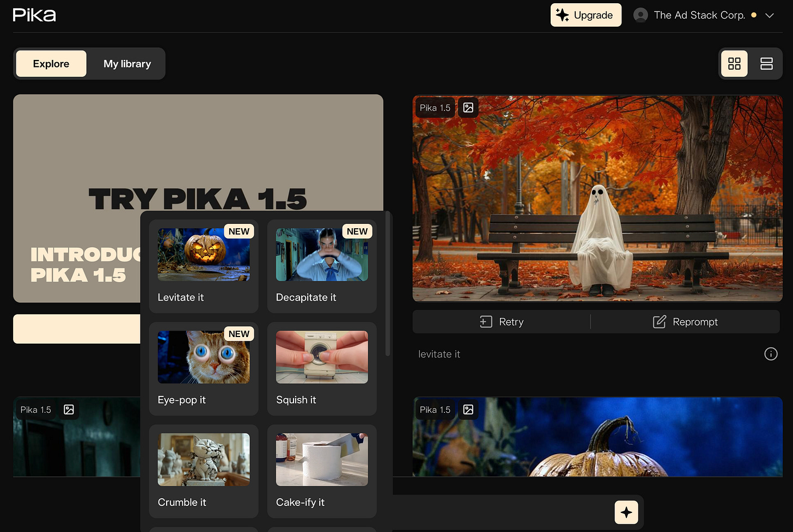The image size is (793, 532).
Task: Click the cat thumbnail in Eye-pop it
Action: click(x=204, y=357)
